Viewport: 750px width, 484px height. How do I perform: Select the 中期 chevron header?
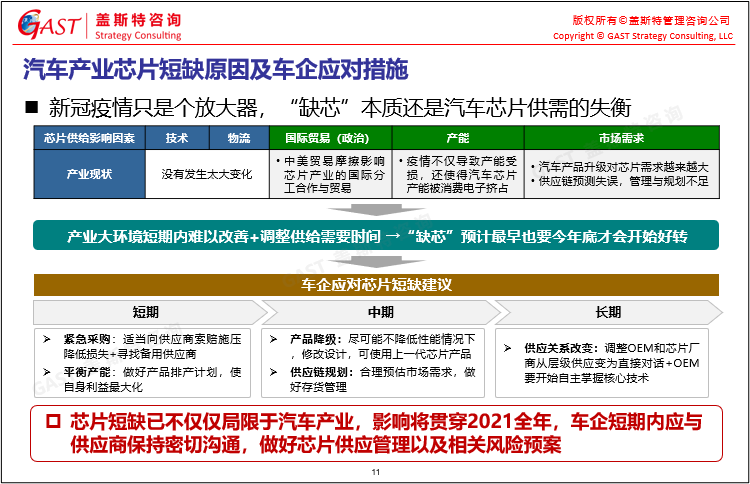tap(380, 311)
